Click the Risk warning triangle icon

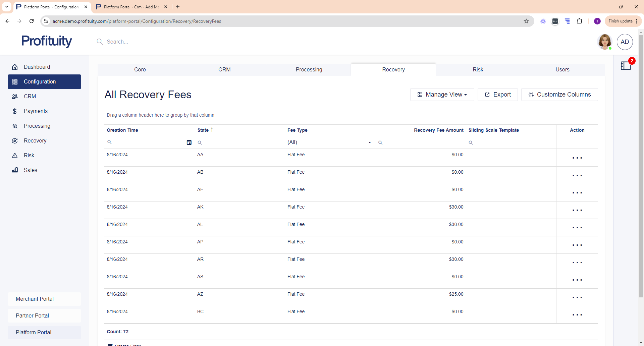15,156
